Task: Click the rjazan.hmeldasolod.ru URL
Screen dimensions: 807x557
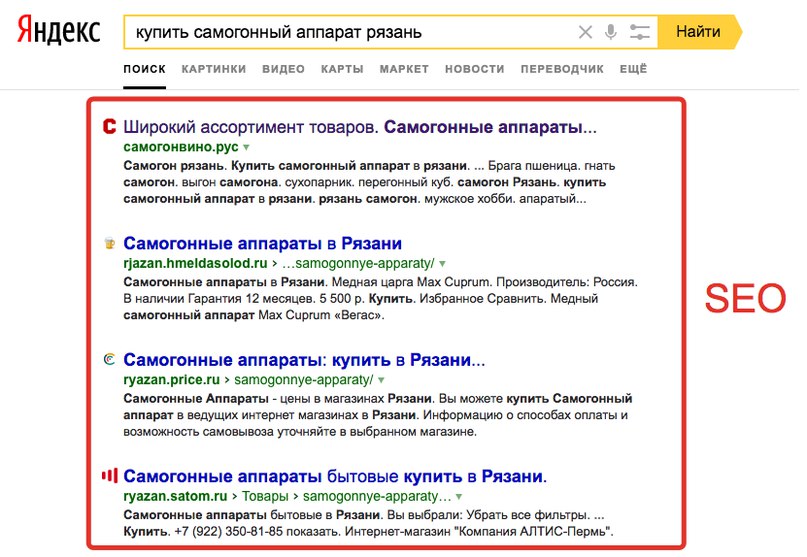Action: click(x=195, y=264)
